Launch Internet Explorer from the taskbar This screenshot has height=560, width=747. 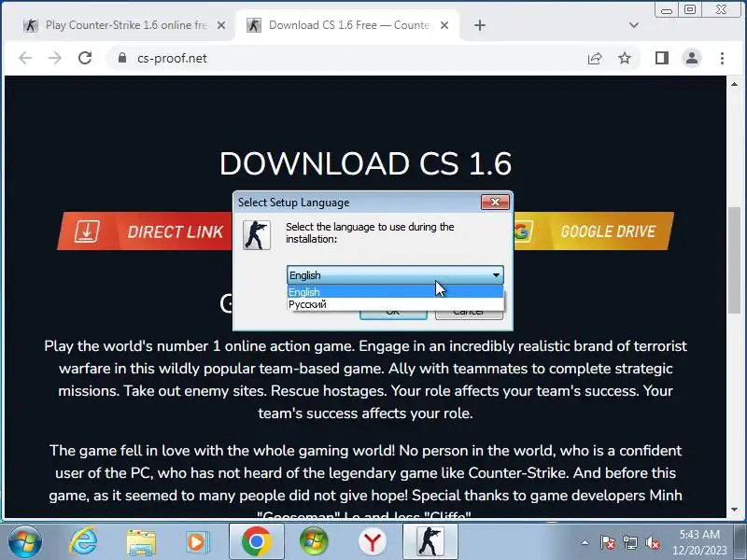pos(83,541)
